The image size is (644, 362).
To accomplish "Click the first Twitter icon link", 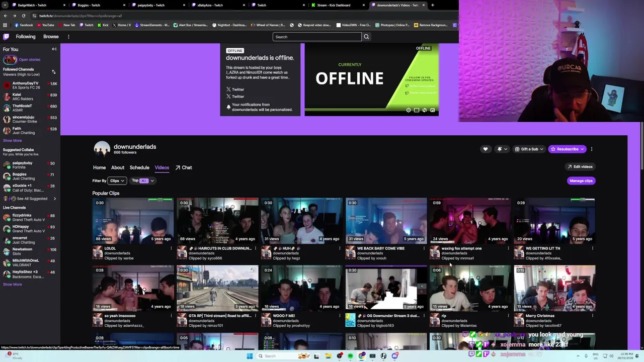I will 235,89.
